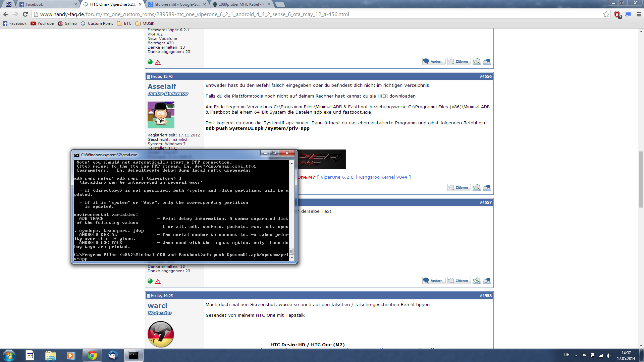644x362 pixels.
Task: Click the report warning triangle in top post
Action: [x=158, y=62]
